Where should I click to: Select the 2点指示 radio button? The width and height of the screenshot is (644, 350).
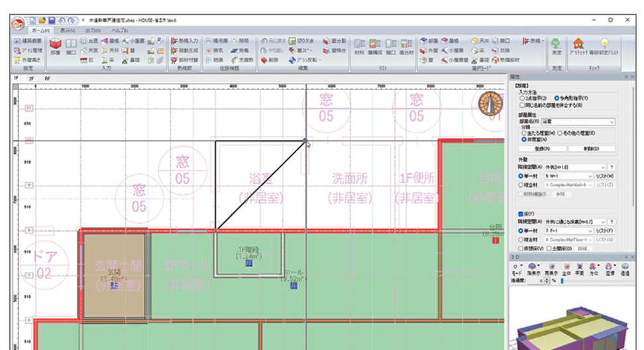(x=521, y=98)
